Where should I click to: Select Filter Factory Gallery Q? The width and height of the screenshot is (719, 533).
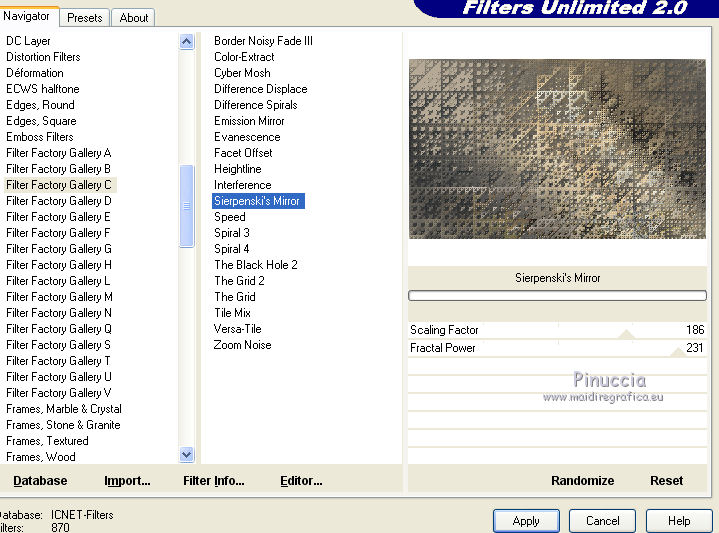coord(59,329)
